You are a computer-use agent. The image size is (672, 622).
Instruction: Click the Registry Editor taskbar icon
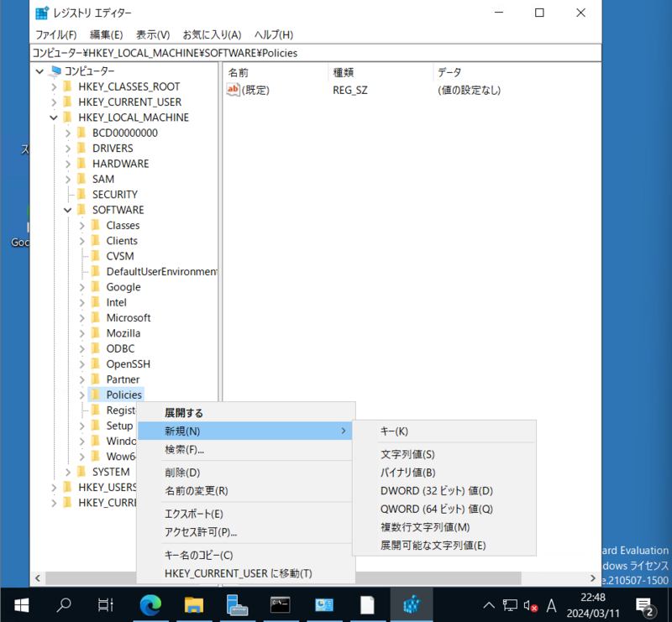pos(412,605)
